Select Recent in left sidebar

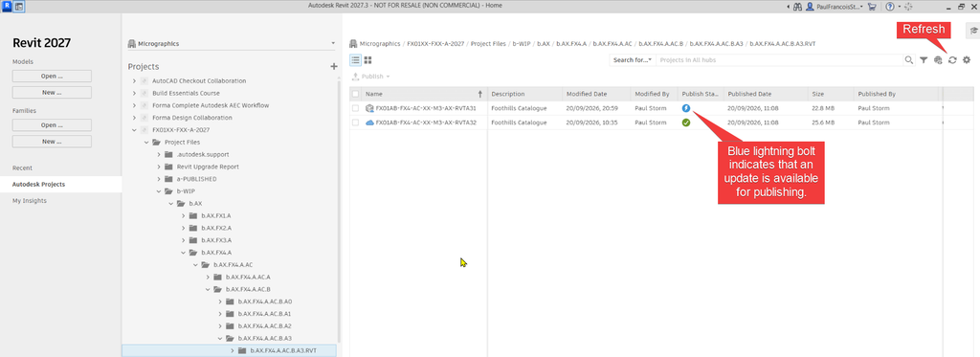pyautogui.click(x=23, y=168)
